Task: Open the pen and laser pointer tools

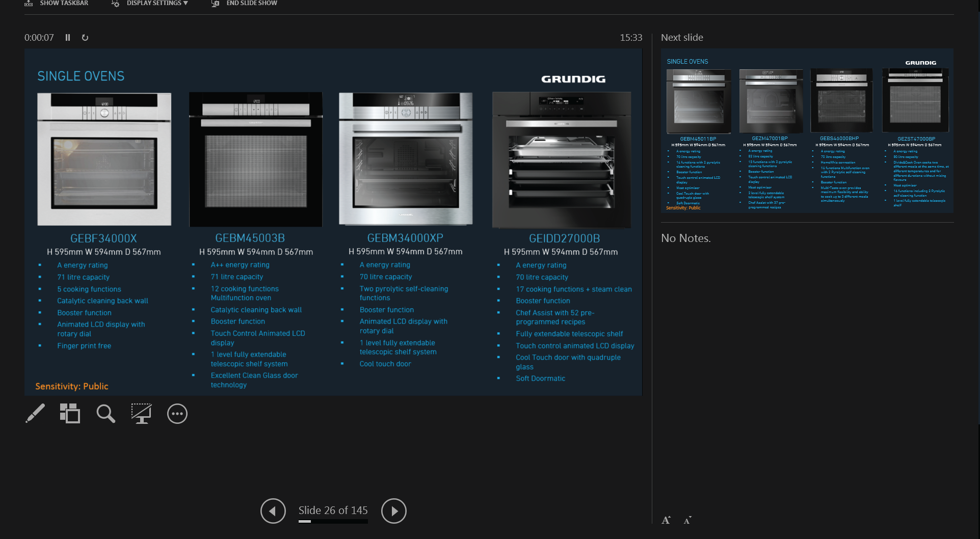Action: (x=35, y=414)
